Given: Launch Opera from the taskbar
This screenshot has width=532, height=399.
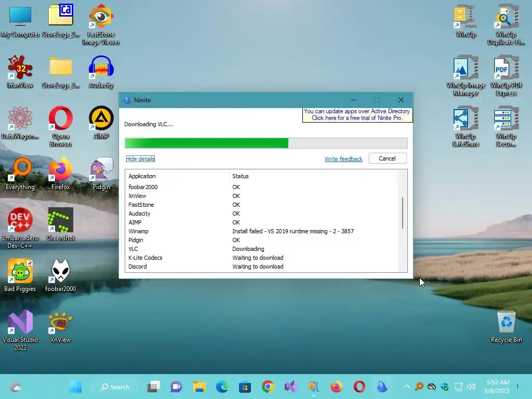Looking at the screenshot, I should click(360, 387).
